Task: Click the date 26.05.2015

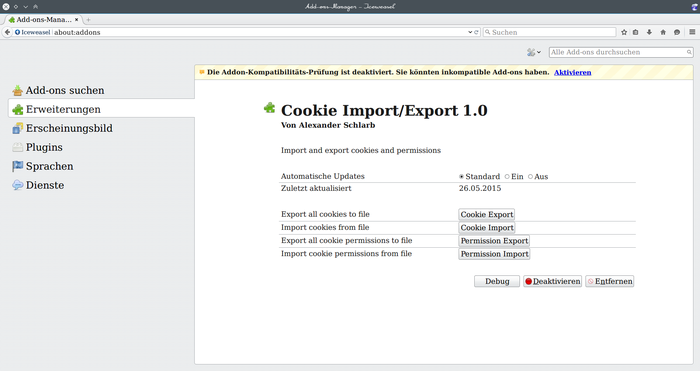Action: coord(480,188)
